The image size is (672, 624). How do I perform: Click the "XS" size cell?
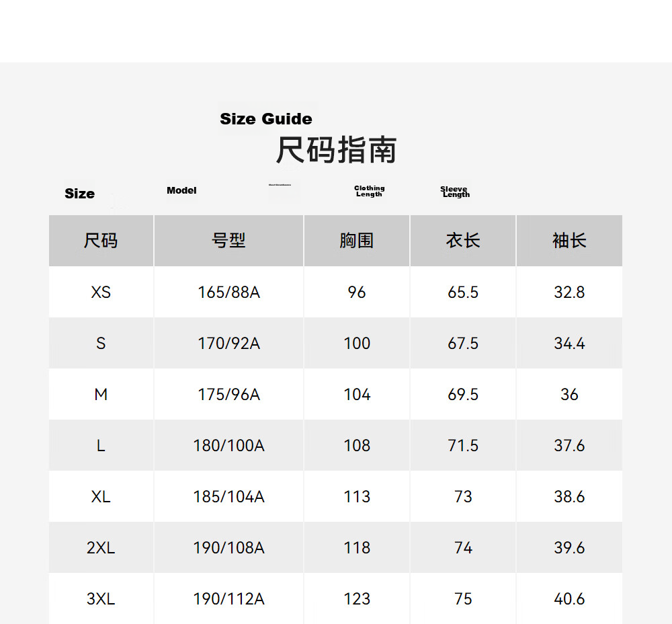(x=101, y=292)
